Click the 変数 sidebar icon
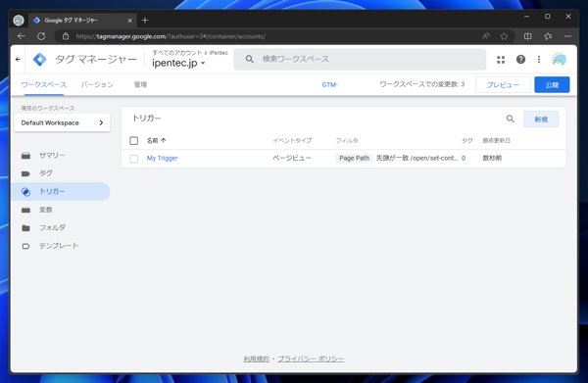This screenshot has height=383, width=588. click(25, 210)
